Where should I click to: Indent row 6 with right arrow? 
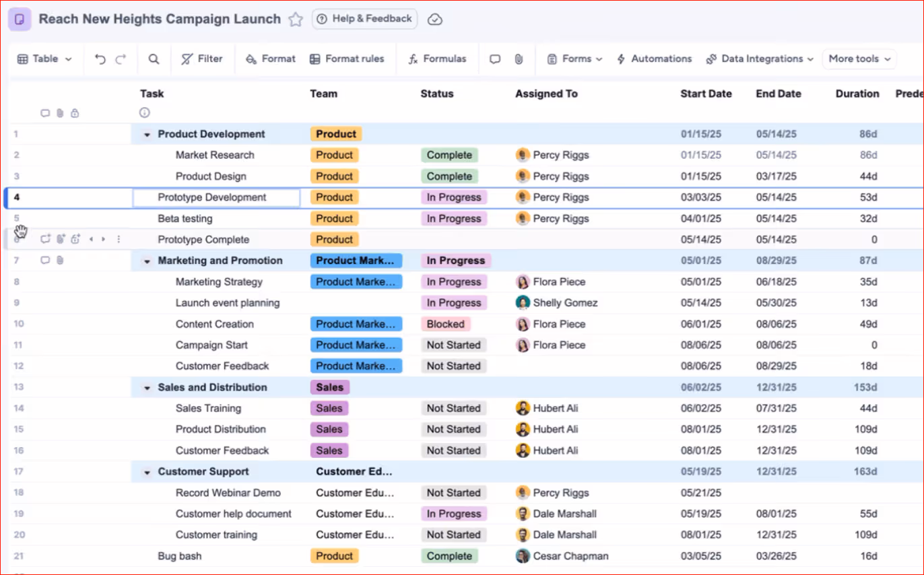[x=103, y=239]
